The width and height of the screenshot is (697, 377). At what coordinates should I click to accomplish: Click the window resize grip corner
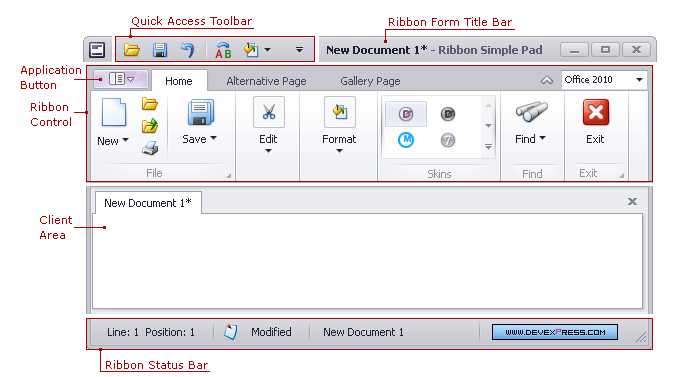point(641,338)
